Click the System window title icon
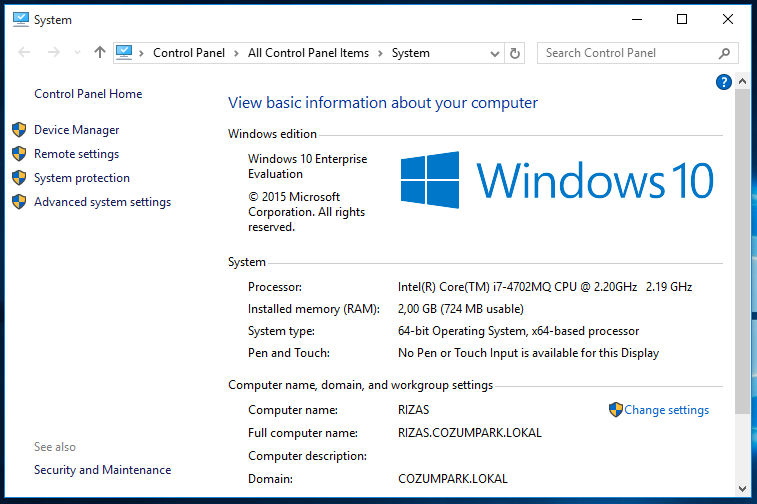 pyautogui.click(x=21, y=19)
